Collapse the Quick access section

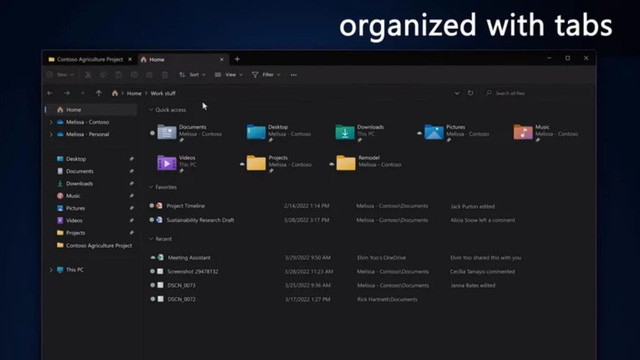coord(151,110)
